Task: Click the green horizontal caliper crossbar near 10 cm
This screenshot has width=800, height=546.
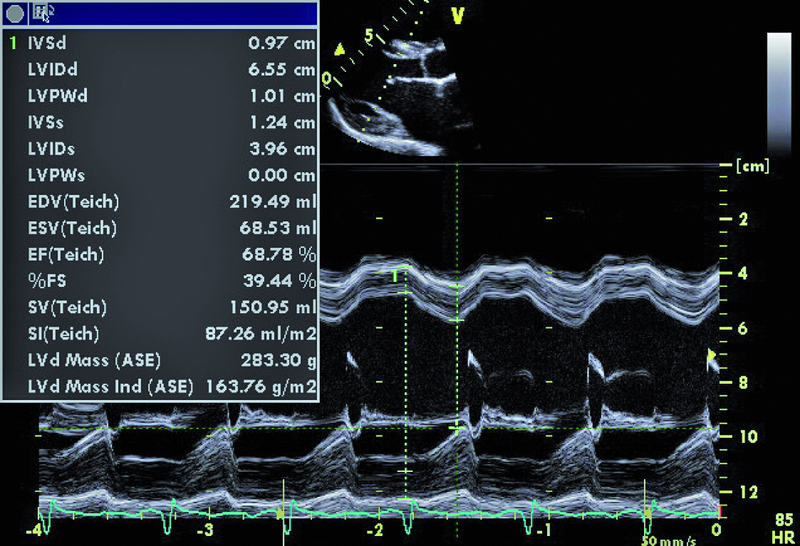Action: pyautogui.click(x=458, y=428)
